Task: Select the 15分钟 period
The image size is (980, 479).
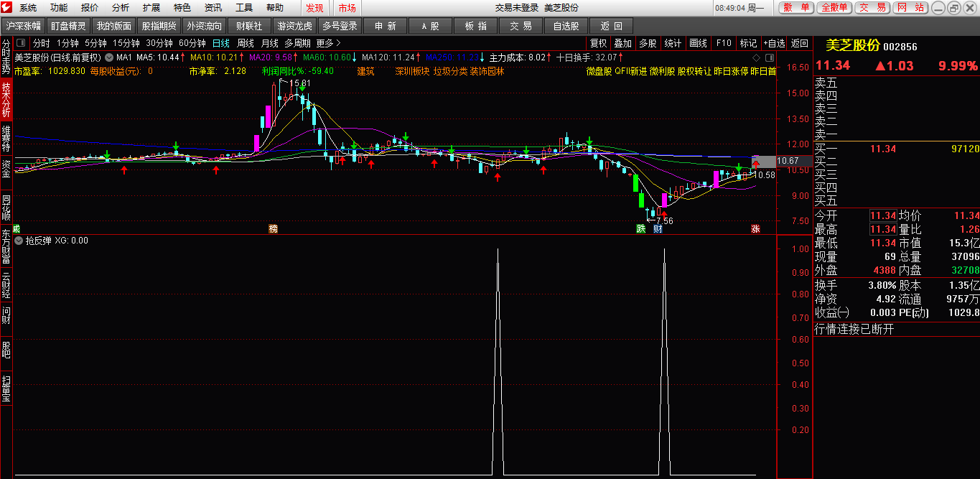Action: pos(126,43)
